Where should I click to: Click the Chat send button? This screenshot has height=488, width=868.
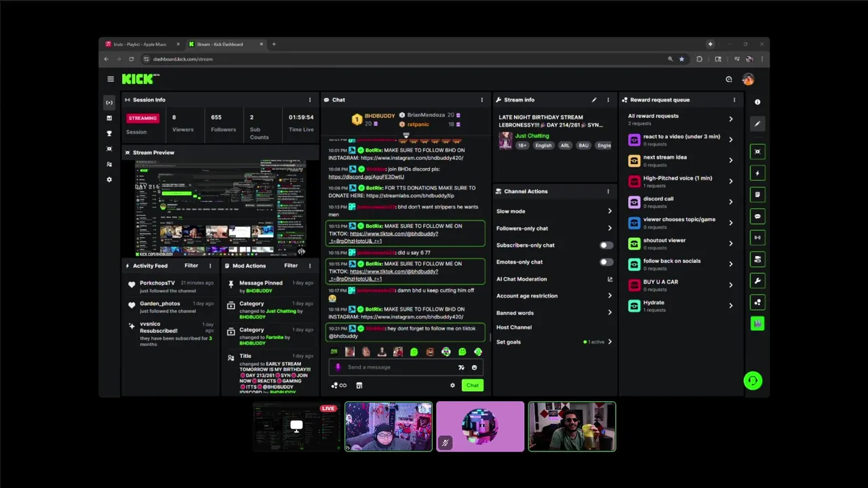(x=472, y=386)
